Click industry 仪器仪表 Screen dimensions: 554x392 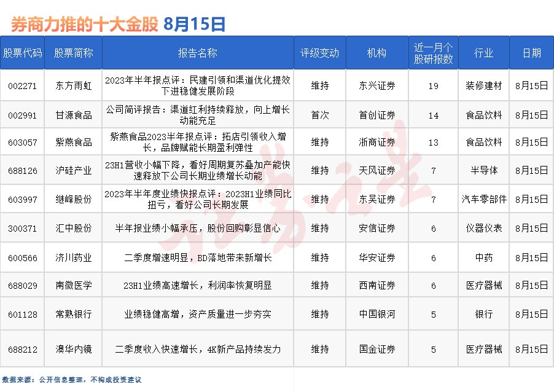(484, 228)
